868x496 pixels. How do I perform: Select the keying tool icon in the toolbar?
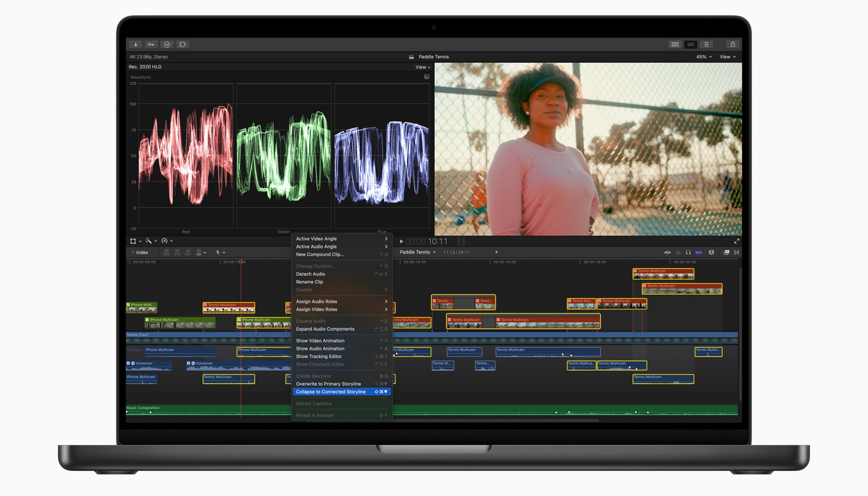151,44
